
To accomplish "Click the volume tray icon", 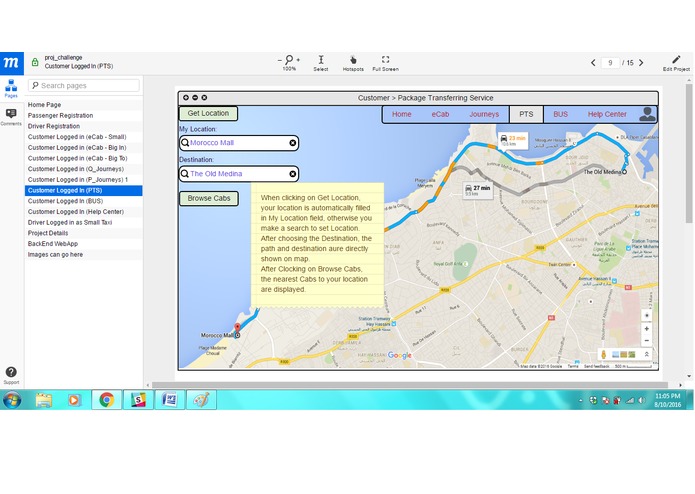I will tap(641, 400).
